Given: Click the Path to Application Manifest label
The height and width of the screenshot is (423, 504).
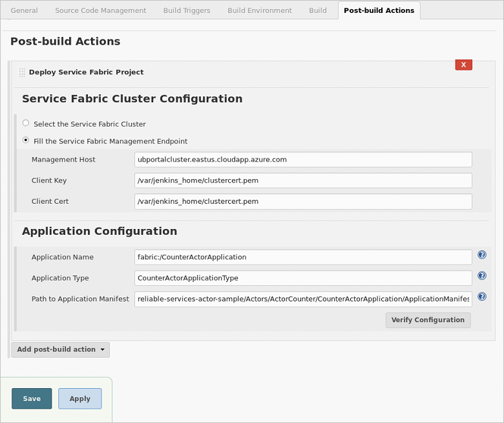Looking at the screenshot, I should [80, 299].
